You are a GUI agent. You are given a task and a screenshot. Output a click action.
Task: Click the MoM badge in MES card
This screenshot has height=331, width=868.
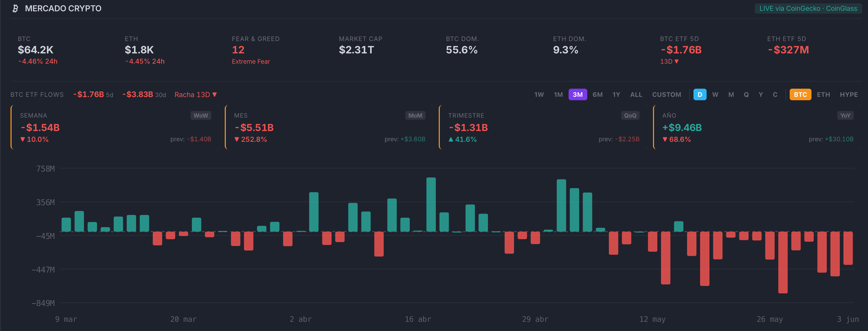click(415, 116)
